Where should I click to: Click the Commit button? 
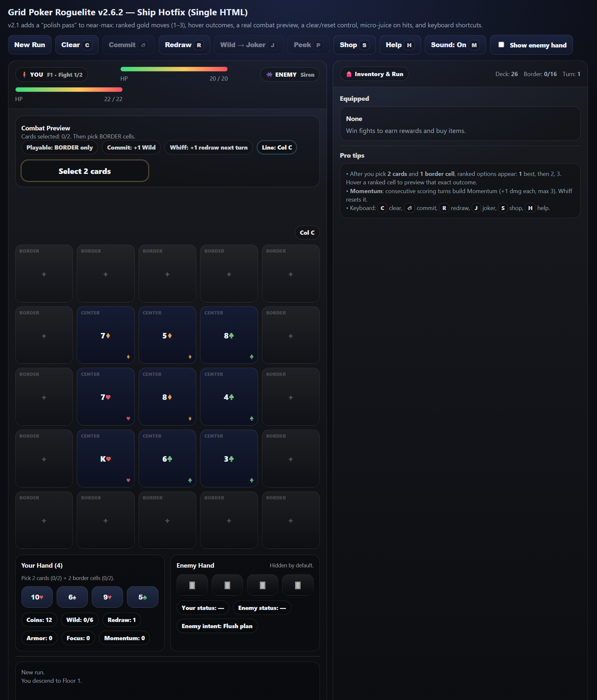coord(129,45)
